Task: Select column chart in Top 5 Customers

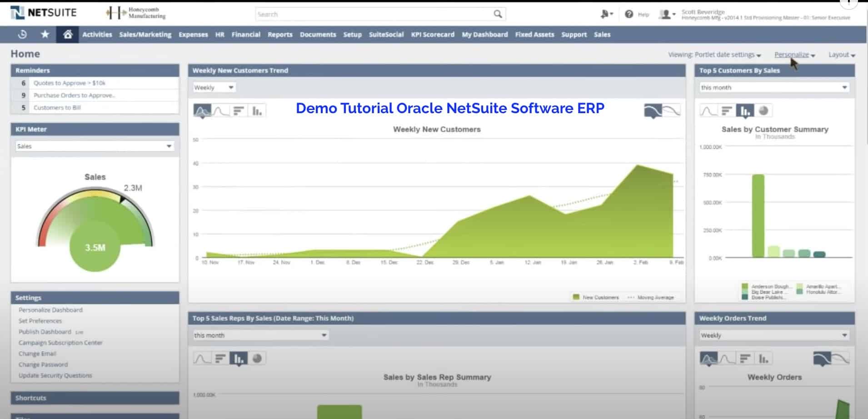Action: (745, 110)
